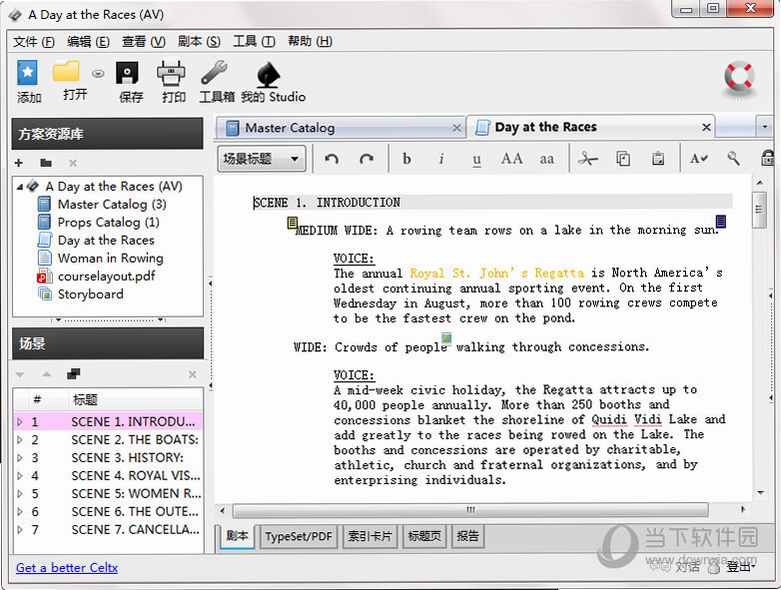Expand scene 4 ROYAL VIS row
Viewport: 781px width, 590px height.
20,475
